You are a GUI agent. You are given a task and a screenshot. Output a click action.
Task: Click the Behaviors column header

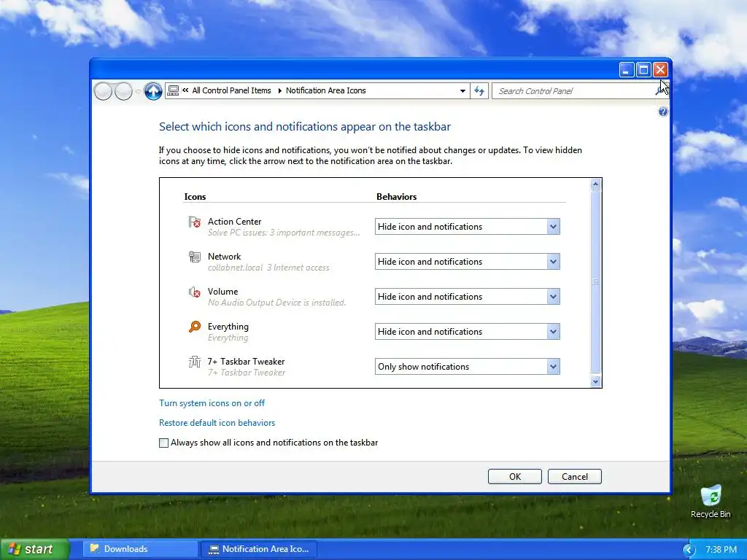pyautogui.click(x=396, y=197)
